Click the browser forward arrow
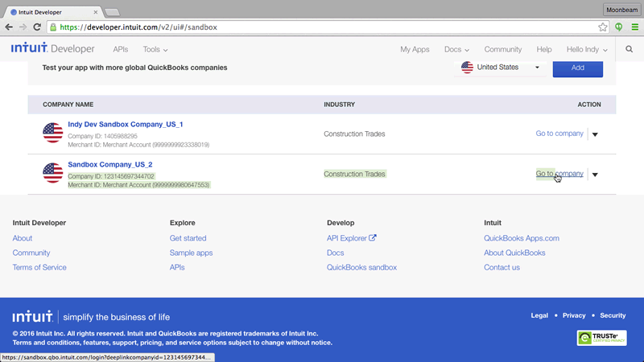Image resolution: width=644 pixels, height=362 pixels. (x=23, y=27)
